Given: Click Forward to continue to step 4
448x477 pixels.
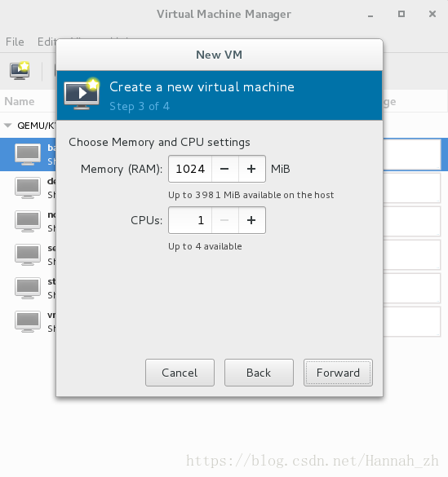Looking at the screenshot, I should (x=338, y=373).
